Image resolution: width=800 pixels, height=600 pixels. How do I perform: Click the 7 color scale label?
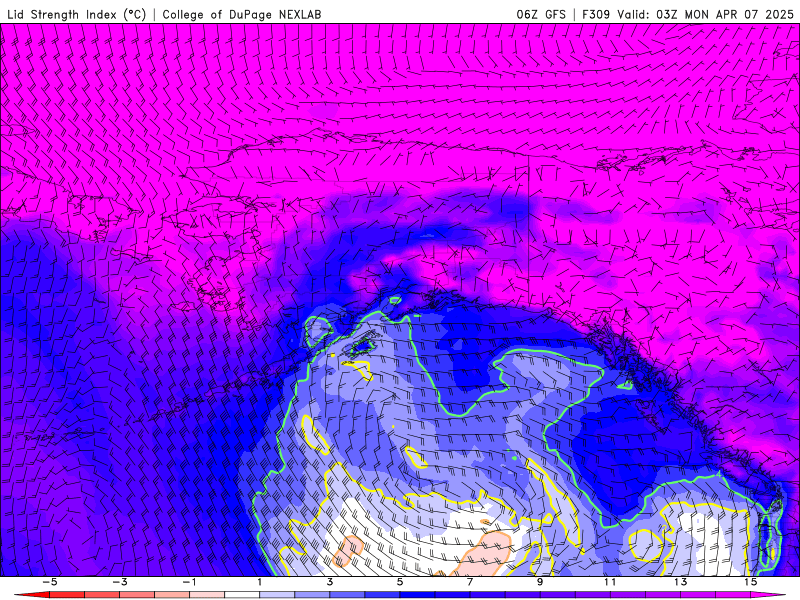470,582
